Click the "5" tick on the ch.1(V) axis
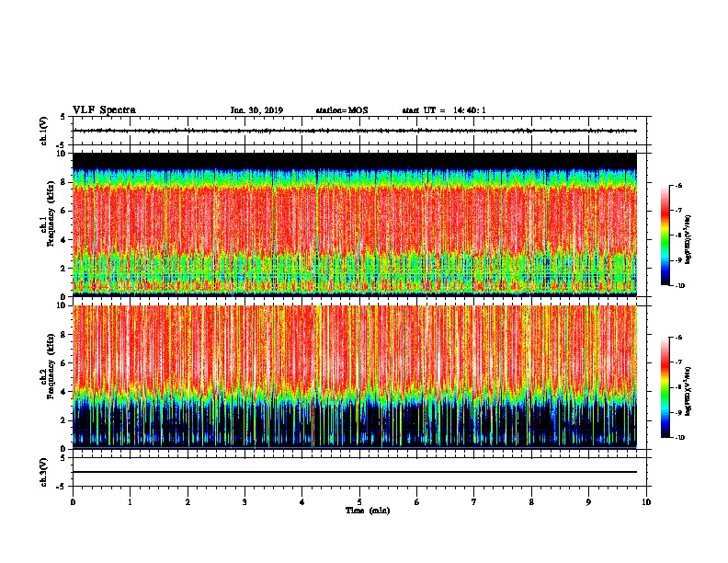Viewport: 728px width, 563px height. [63, 117]
